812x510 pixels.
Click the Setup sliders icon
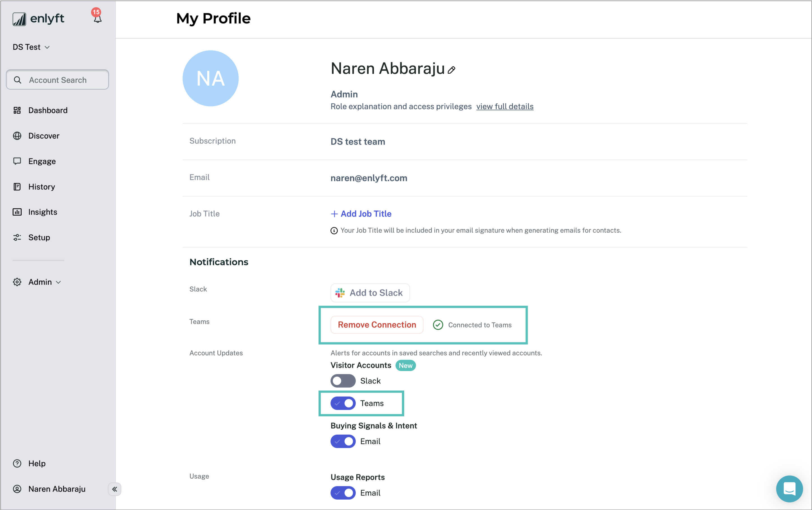17,238
